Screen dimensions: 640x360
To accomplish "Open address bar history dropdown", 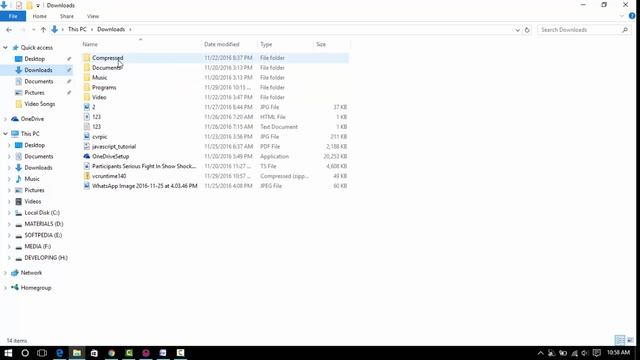I will coord(517,30).
